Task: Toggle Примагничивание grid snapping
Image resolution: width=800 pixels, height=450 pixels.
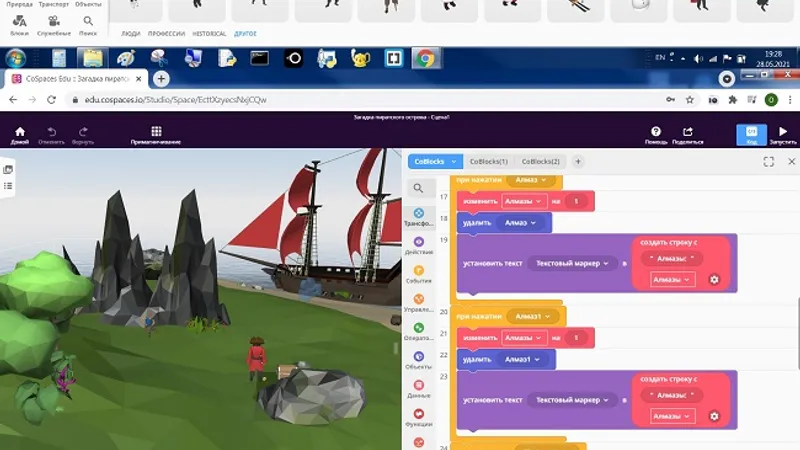Action: [156, 135]
